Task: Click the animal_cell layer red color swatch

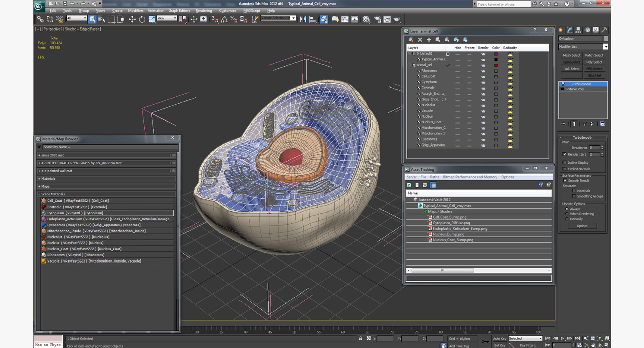Action: coord(496,65)
